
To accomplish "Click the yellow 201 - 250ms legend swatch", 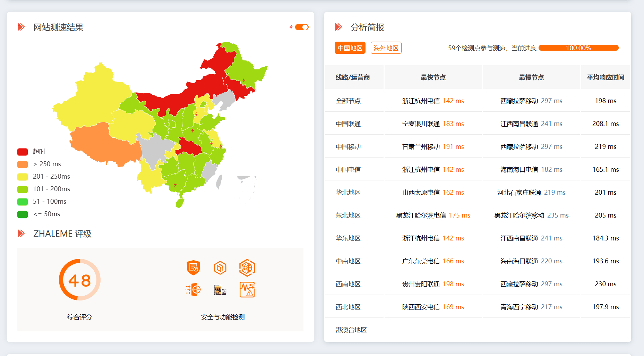I will pos(23,177).
